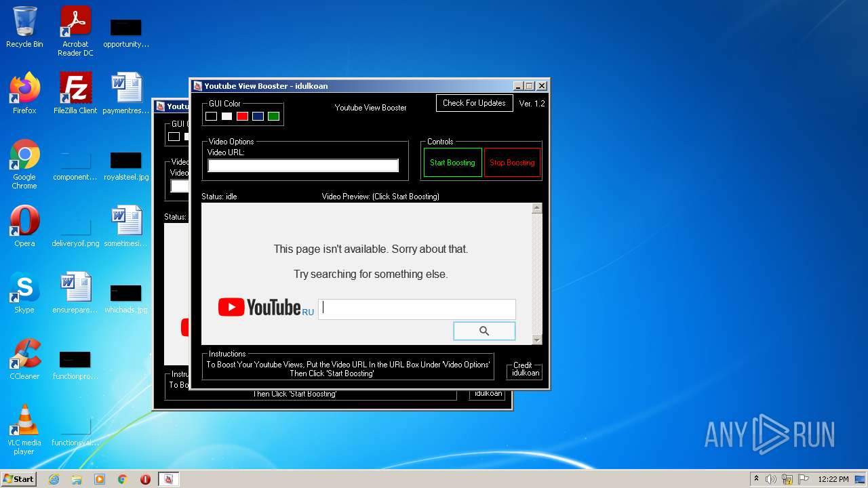Select the paymentres Word document

pos(126,94)
